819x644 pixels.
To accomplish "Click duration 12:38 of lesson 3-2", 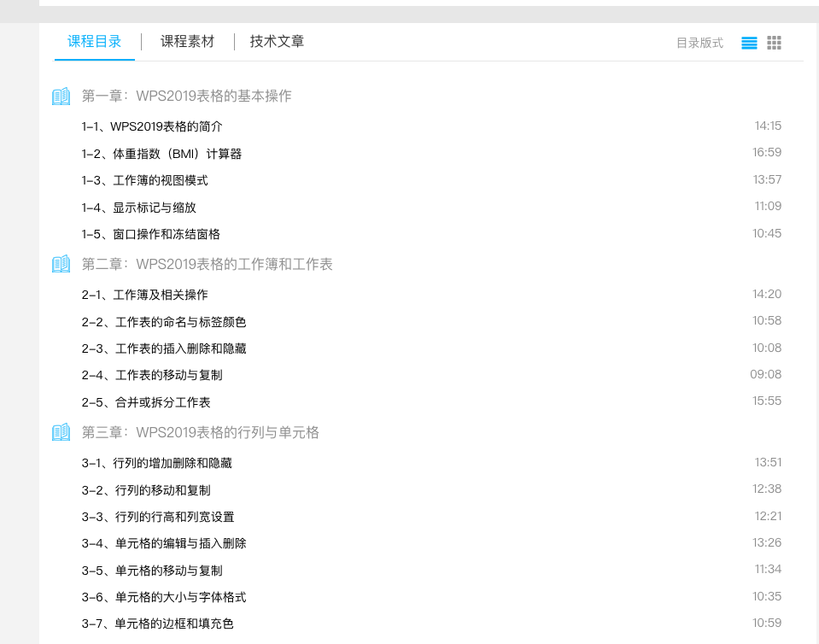I will (x=767, y=489).
